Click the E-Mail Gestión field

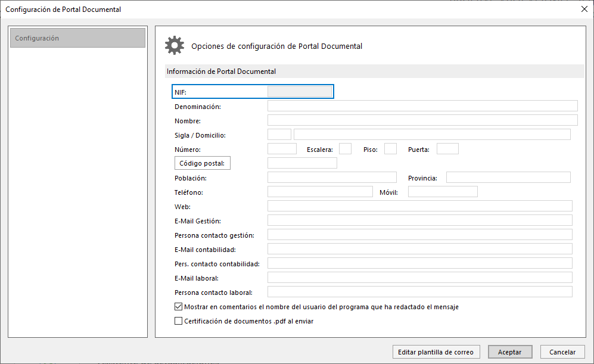420,220
